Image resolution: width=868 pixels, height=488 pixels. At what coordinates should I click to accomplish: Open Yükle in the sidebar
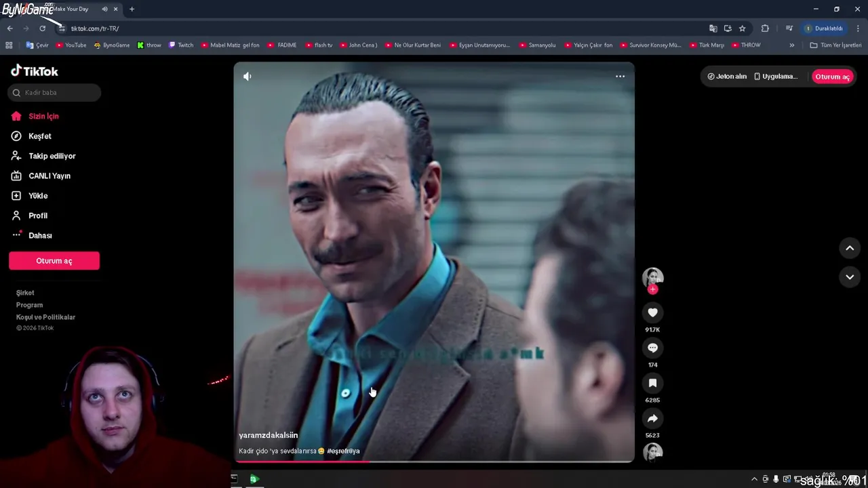coord(29,196)
